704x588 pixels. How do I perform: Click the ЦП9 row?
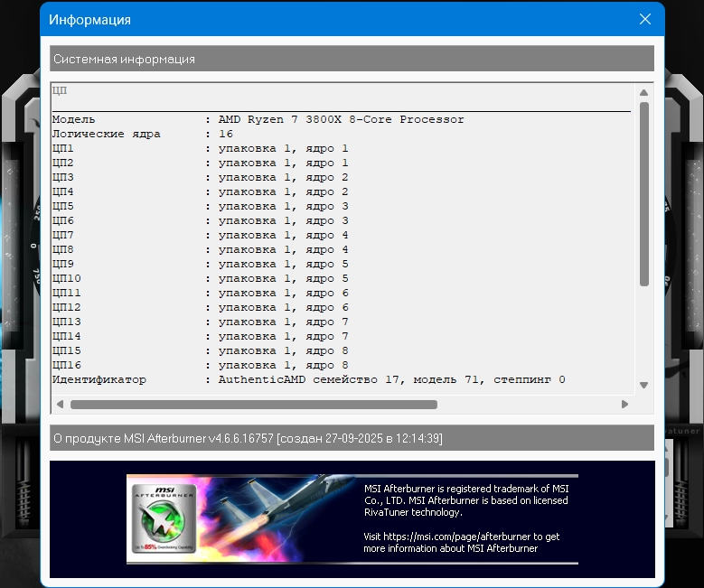pyautogui.click(x=201, y=264)
